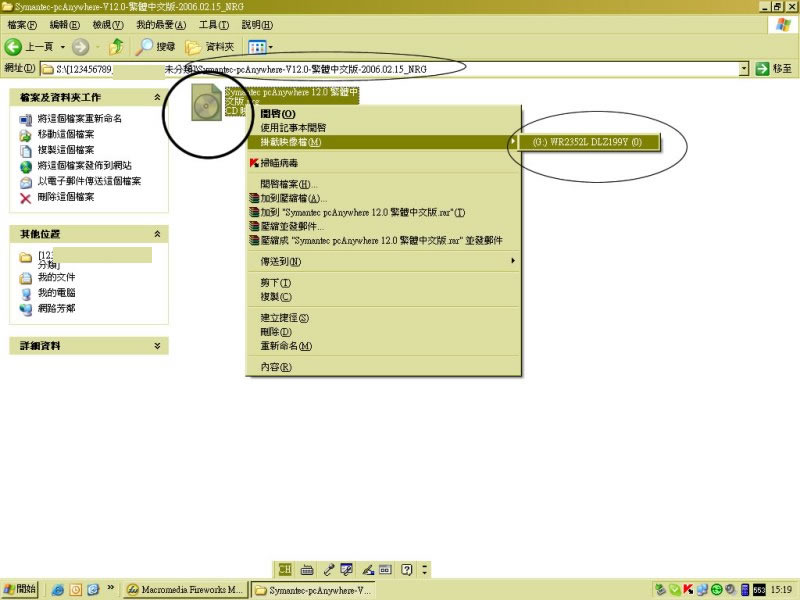Choose 重新命名(M) in the context menu
The width and height of the screenshot is (800, 600).
[384, 346]
